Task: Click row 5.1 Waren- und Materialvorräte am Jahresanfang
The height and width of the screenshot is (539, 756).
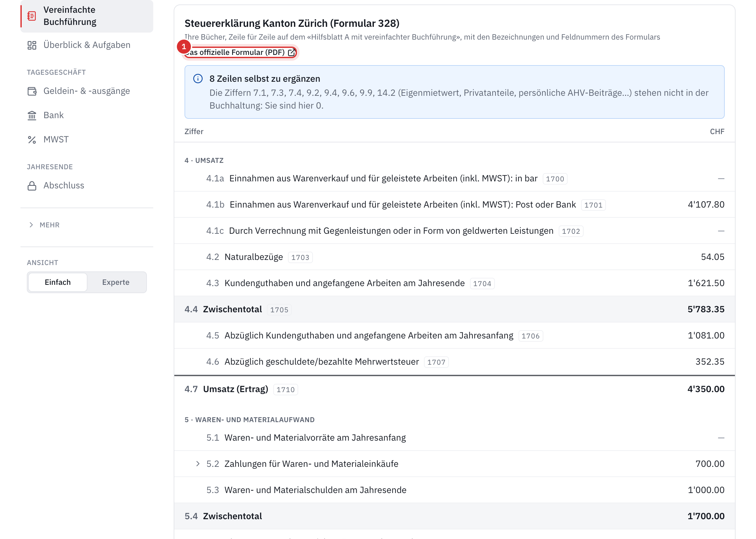Action: tap(454, 438)
